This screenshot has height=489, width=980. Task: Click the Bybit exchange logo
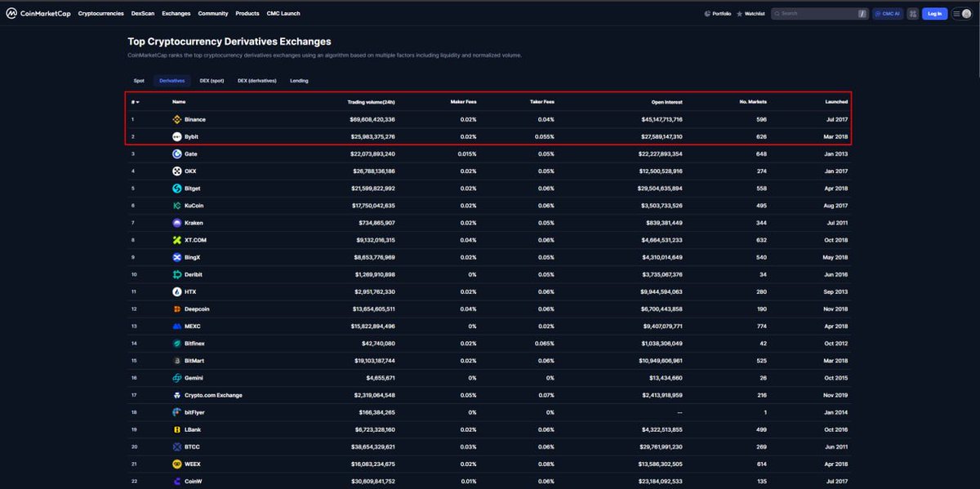coord(177,136)
